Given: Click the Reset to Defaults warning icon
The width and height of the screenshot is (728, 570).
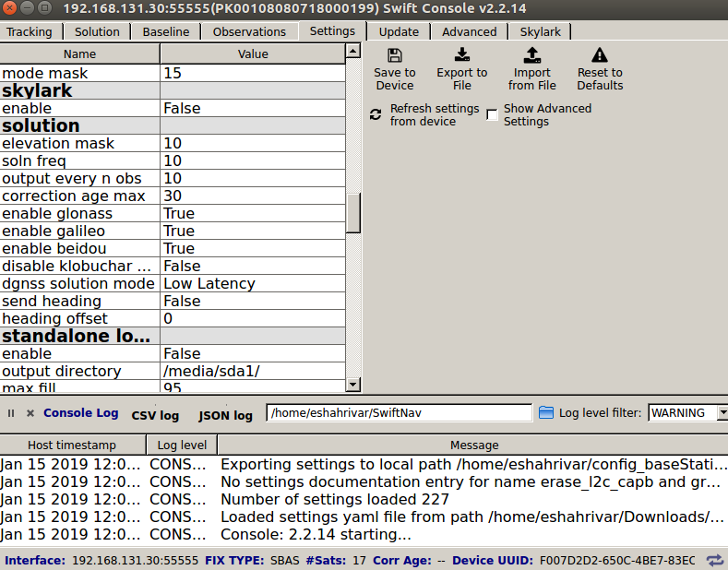Looking at the screenshot, I should click(600, 55).
